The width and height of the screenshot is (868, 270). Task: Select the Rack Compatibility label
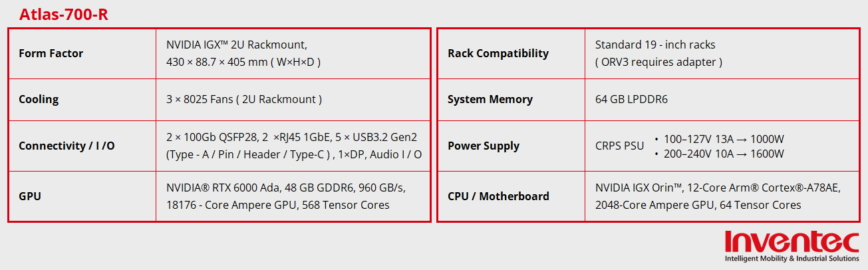click(x=498, y=53)
